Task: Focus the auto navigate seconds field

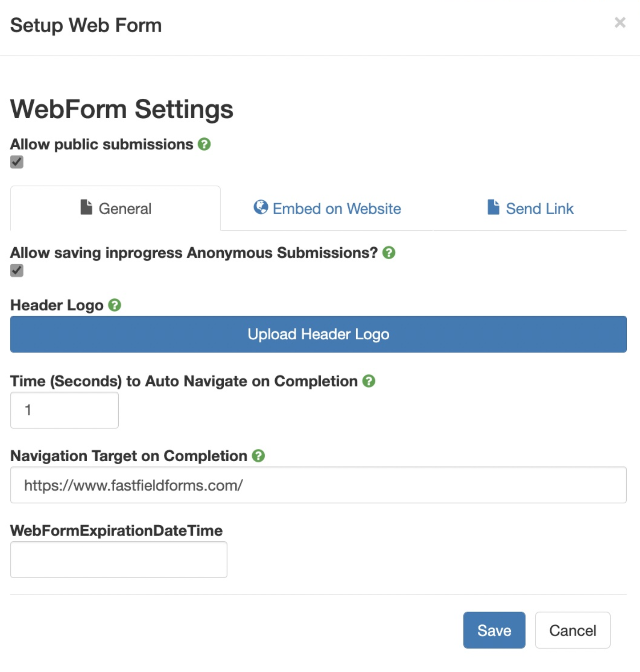Action: tap(64, 410)
